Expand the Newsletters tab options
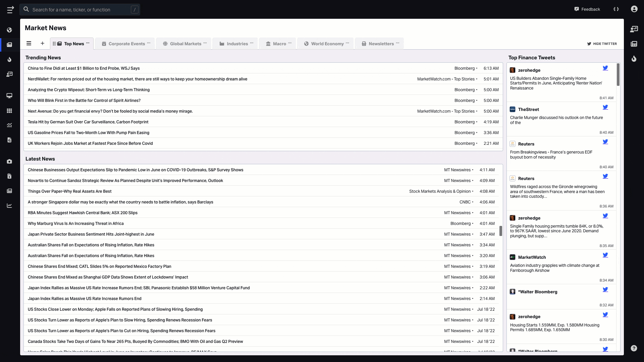 (397, 43)
